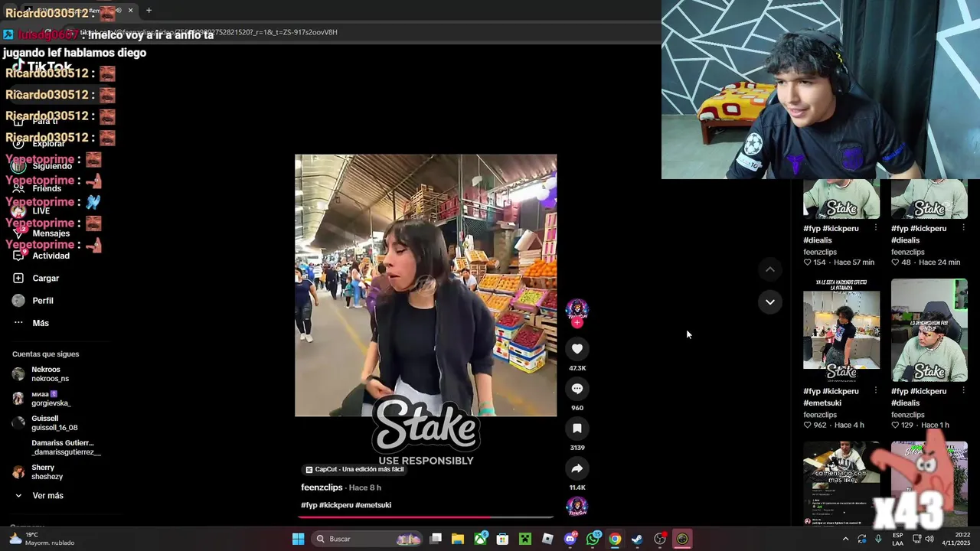Open Task View in the taskbar
Screen dimensions: 980x551
click(x=436, y=539)
